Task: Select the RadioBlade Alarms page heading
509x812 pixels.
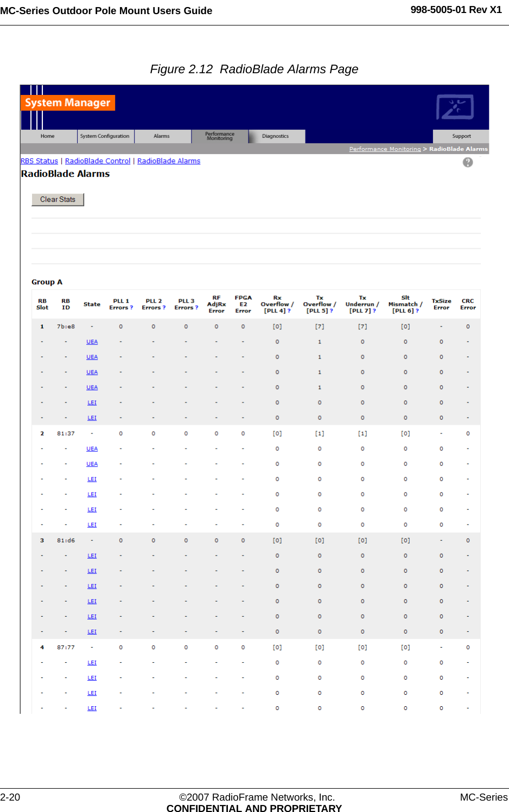Action: point(65,174)
